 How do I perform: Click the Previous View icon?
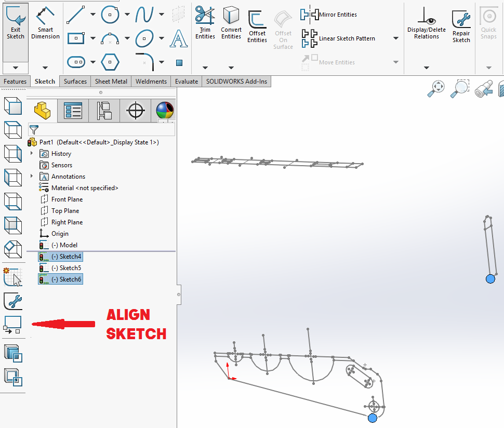point(484,89)
